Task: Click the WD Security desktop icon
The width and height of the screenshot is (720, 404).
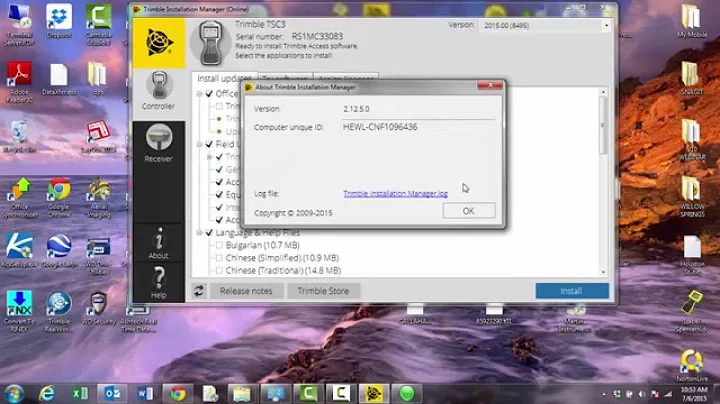Action: pos(98,308)
